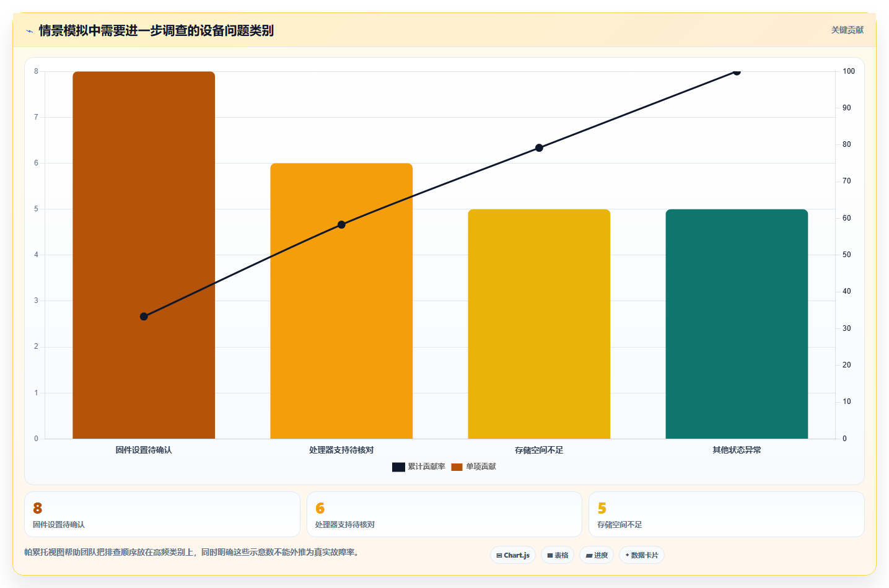
Task: Open the data card showing 5 存储空间不足
Action: pos(726,514)
